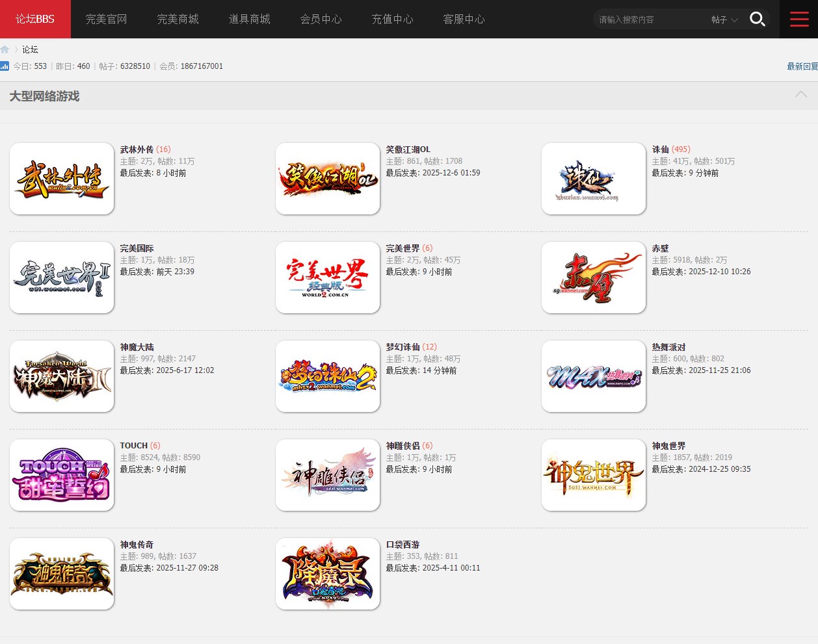
Task: Switch to the 论坛BBS tab
Action: pos(35,19)
